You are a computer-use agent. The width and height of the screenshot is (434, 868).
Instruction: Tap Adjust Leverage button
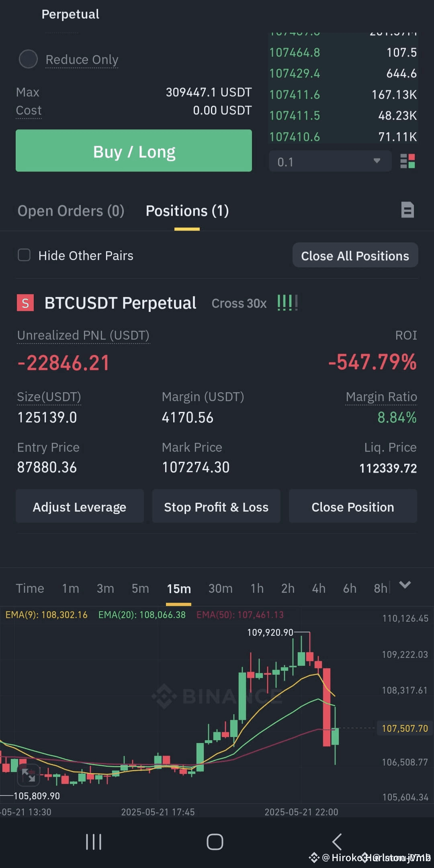point(80,506)
